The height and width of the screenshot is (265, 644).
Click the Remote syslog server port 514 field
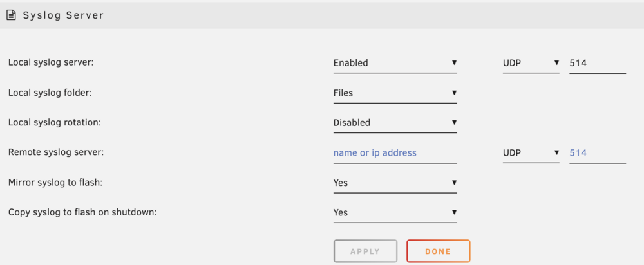tap(598, 153)
